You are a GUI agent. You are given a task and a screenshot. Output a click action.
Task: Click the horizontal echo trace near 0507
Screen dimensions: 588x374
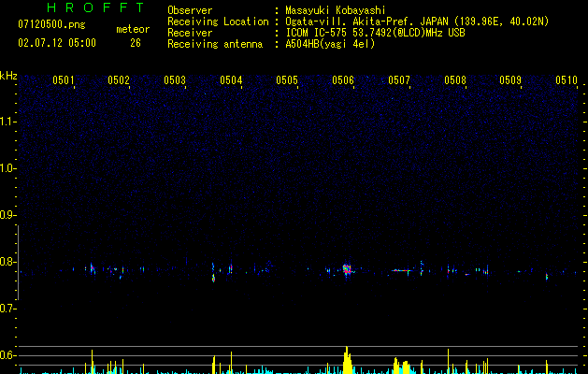coord(401,270)
